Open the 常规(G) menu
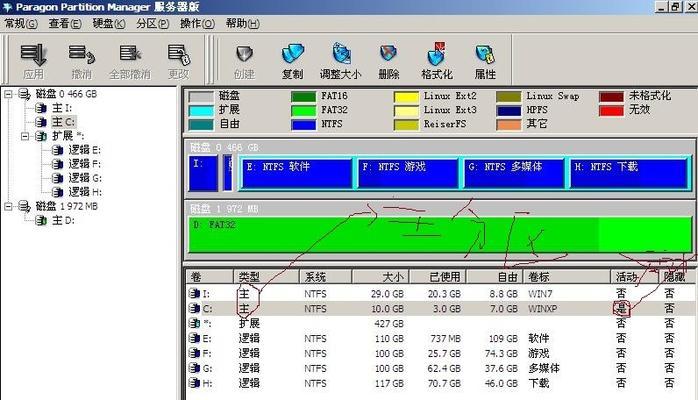 [21, 23]
